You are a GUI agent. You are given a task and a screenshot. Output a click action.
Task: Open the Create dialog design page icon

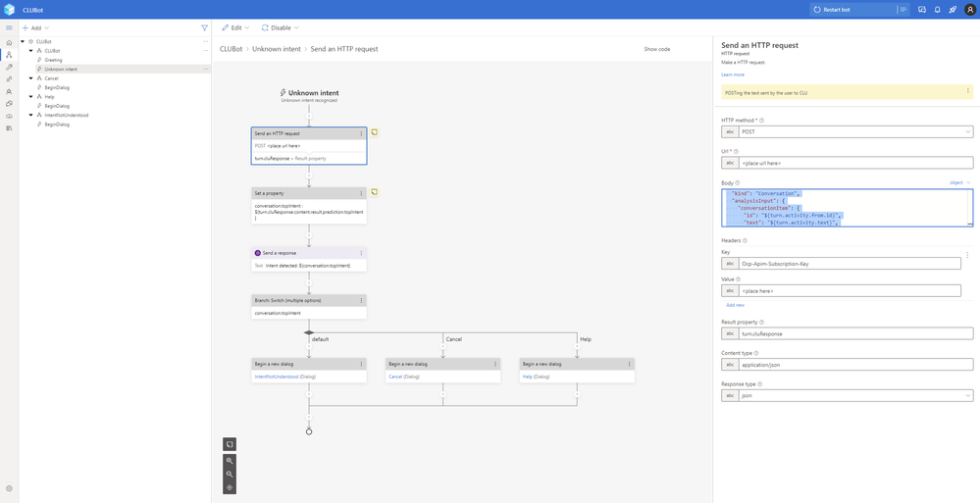click(9, 55)
